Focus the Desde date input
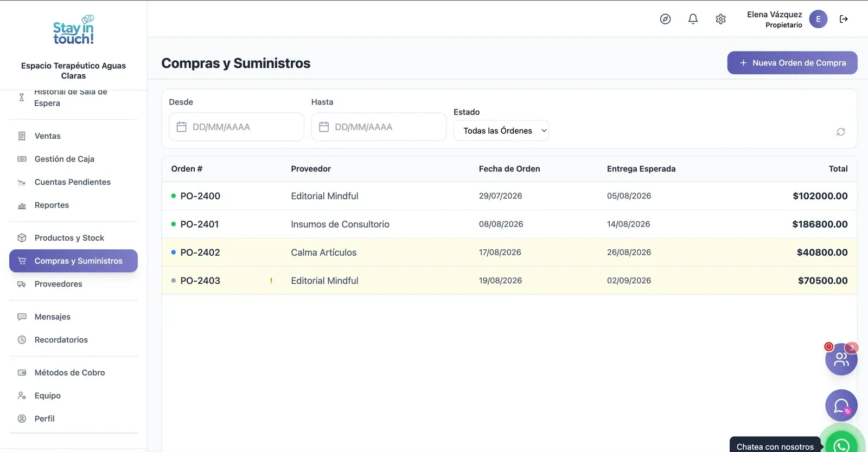This screenshot has width=868, height=452. coord(237,127)
